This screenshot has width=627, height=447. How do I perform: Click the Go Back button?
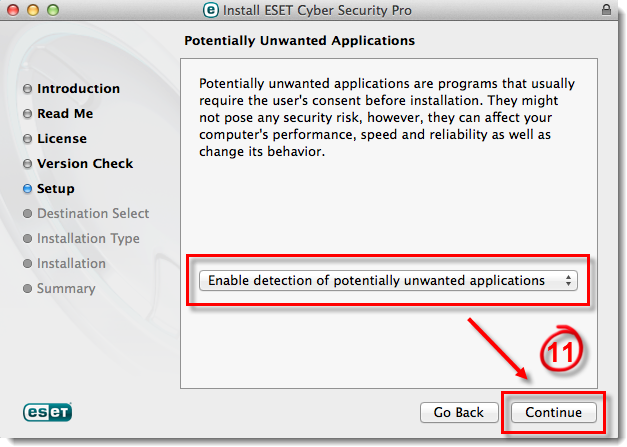[x=459, y=412]
